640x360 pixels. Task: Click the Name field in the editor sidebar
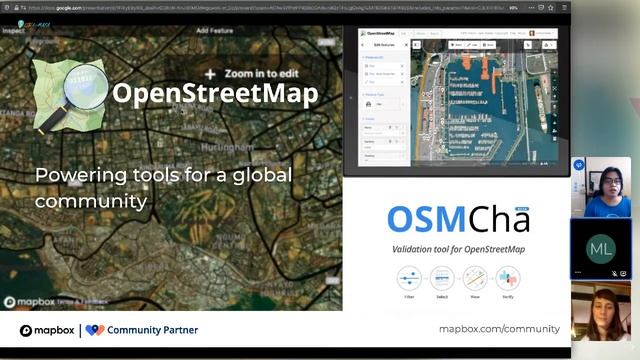[x=383, y=133]
